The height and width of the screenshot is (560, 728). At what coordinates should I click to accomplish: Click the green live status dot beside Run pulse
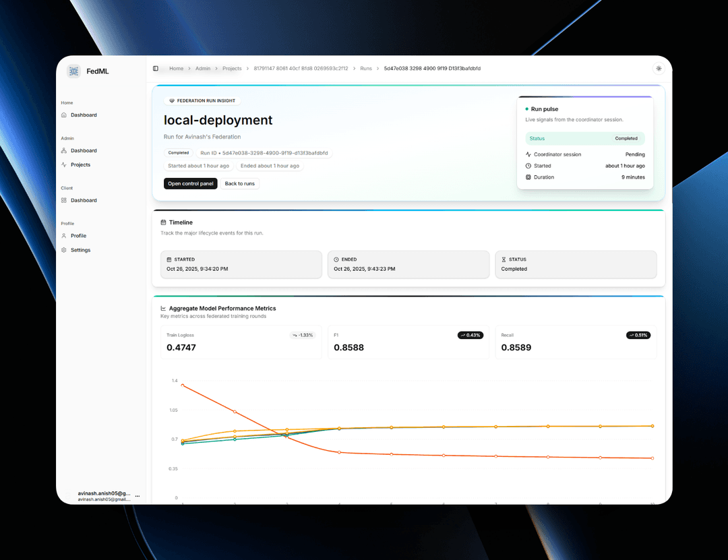pos(526,108)
